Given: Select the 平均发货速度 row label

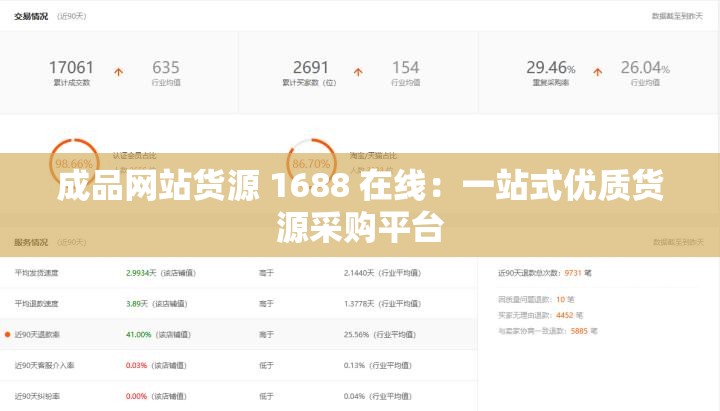Looking at the screenshot, I should [x=37, y=273].
